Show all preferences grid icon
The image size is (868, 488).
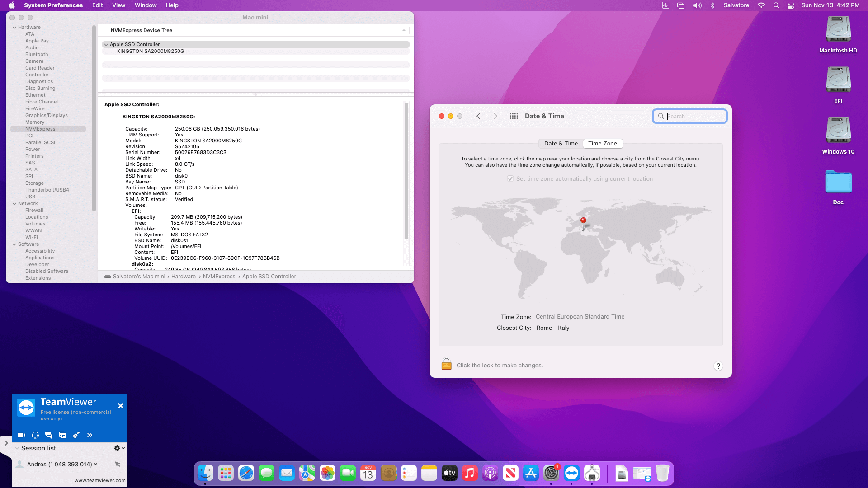pos(514,116)
